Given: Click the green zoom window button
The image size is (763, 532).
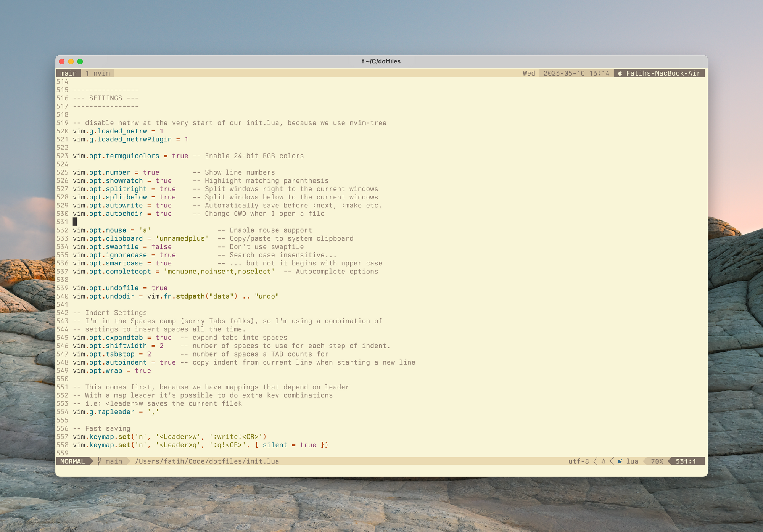Looking at the screenshot, I should [x=80, y=61].
